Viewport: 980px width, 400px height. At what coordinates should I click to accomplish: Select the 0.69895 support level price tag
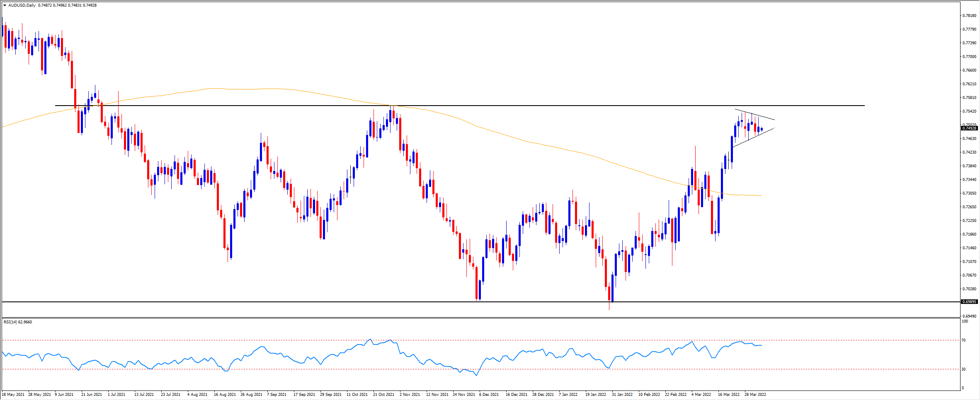point(969,302)
